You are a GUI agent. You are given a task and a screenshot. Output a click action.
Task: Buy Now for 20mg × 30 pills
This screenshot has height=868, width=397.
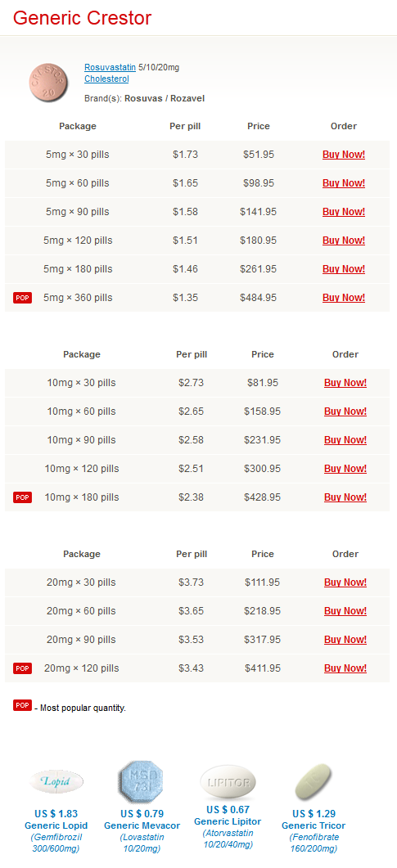coord(345,582)
